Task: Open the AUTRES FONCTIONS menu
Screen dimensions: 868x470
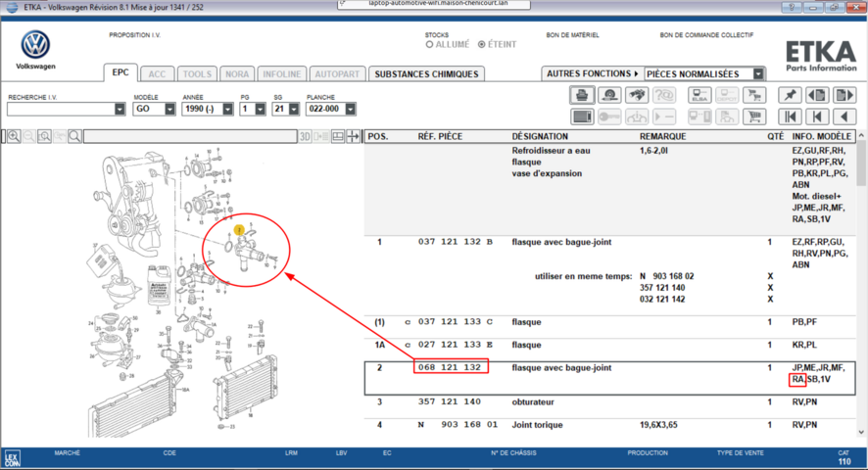Action: (593, 73)
